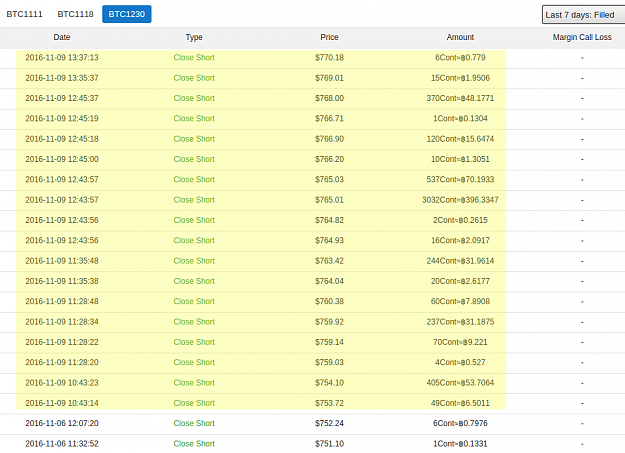Click Close Short in the 2016-11-06 12:07:20 row

(x=194, y=423)
